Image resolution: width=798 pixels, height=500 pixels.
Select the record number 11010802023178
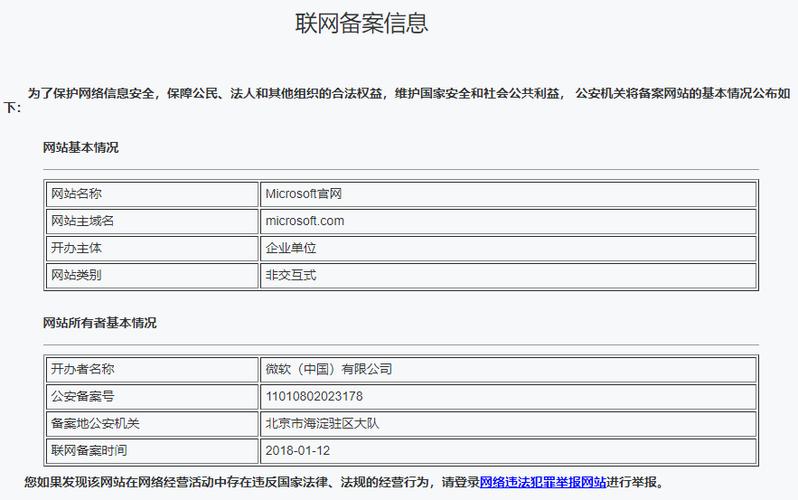point(314,396)
